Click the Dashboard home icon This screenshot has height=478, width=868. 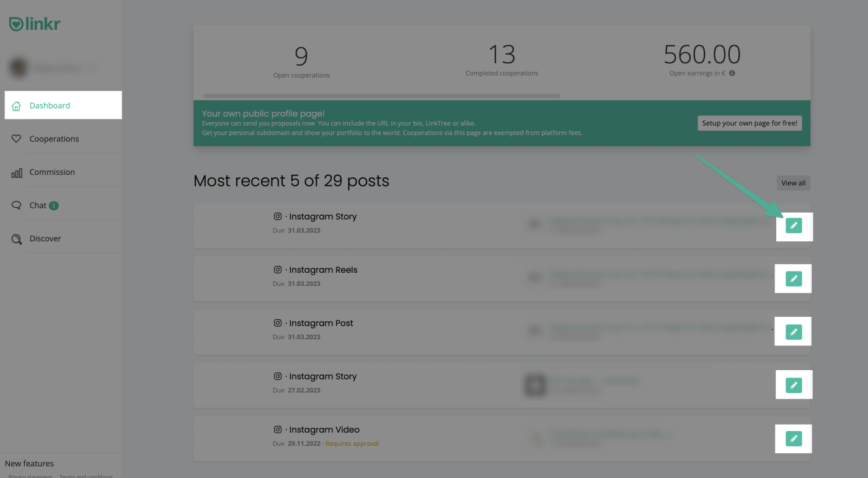coord(17,106)
